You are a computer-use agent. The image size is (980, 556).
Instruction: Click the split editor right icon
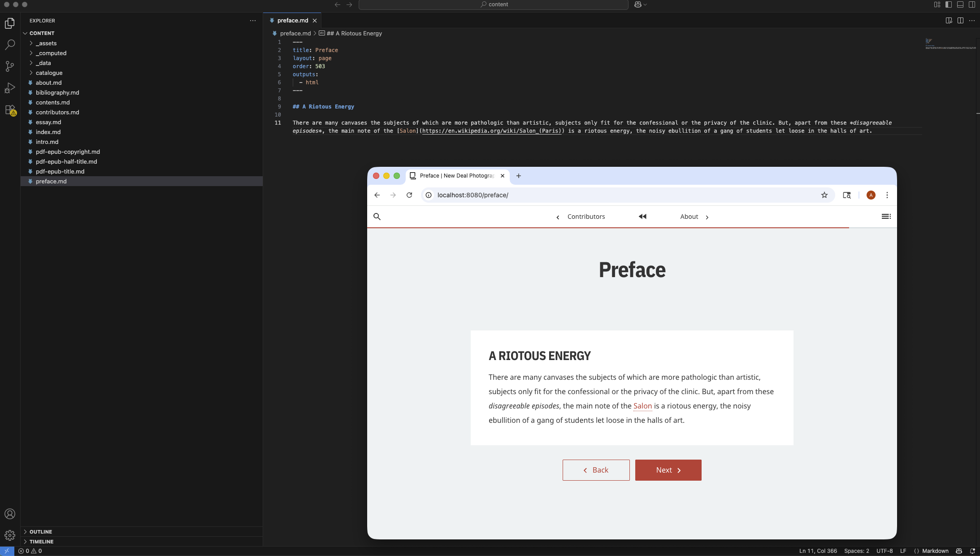pyautogui.click(x=960, y=21)
